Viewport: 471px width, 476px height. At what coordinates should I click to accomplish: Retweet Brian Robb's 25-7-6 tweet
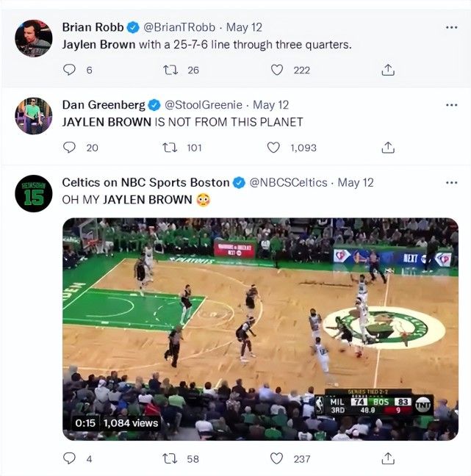(169, 71)
